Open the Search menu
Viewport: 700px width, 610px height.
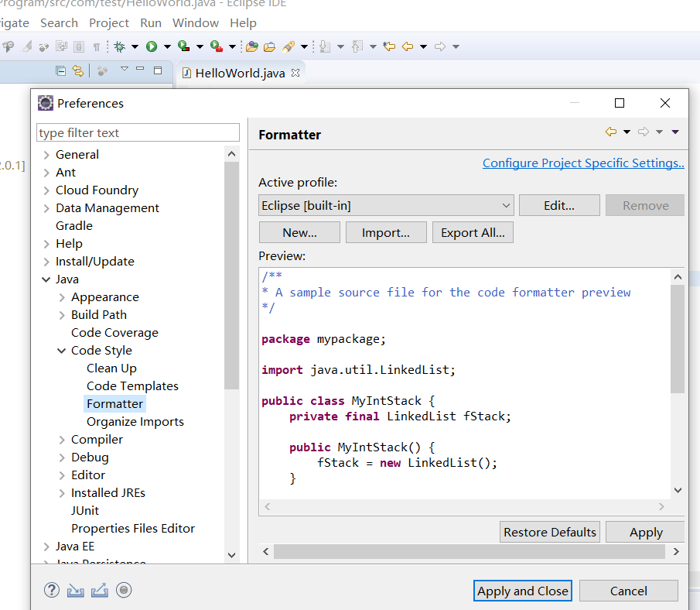coord(59,22)
